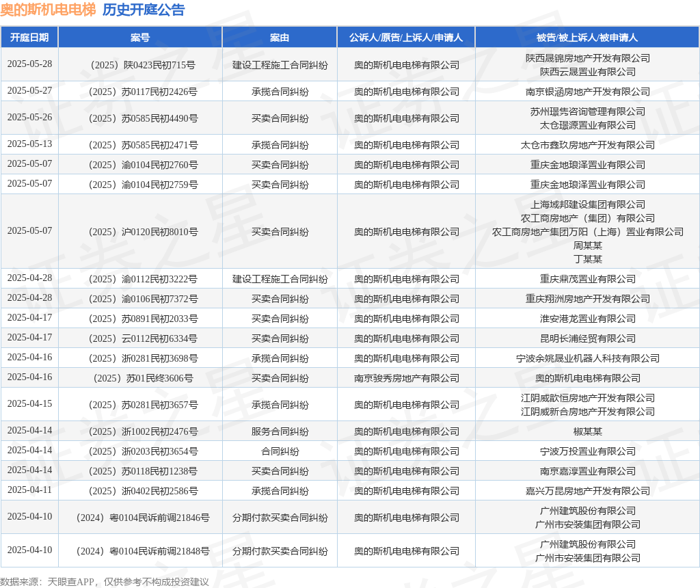The width and height of the screenshot is (700, 588).
Task: Click 服务合同纠纷 case cause
Action: (280, 431)
